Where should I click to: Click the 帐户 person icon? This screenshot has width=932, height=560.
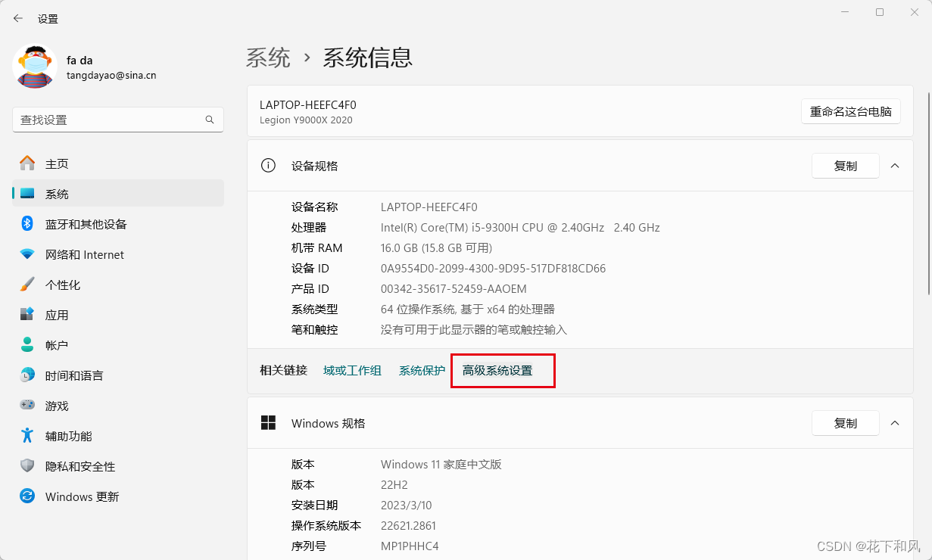(x=27, y=345)
